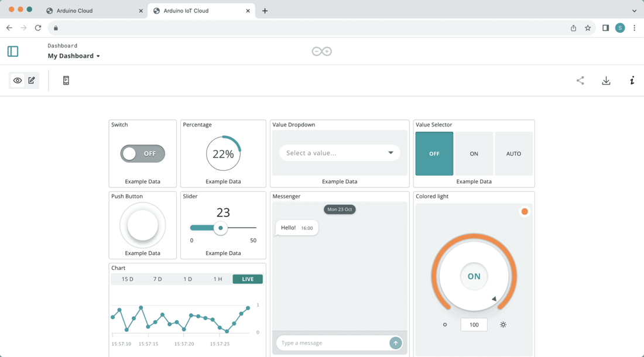The width and height of the screenshot is (644, 357).
Task: Click the Chart widget title
Action: tap(118, 268)
